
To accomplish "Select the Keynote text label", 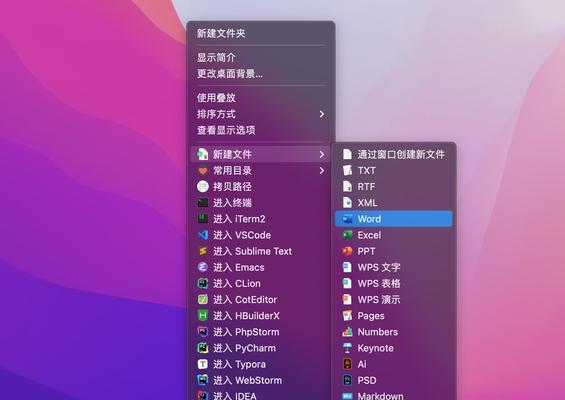I will [375, 348].
